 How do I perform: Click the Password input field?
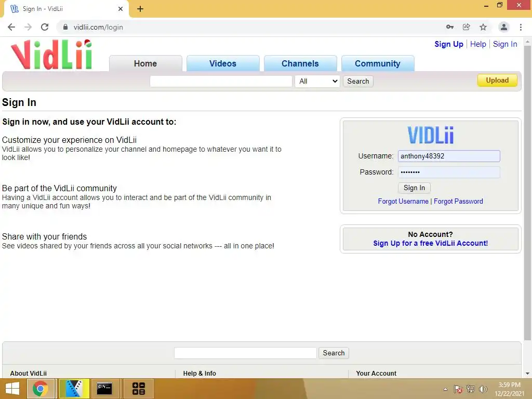[x=449, y=172]
